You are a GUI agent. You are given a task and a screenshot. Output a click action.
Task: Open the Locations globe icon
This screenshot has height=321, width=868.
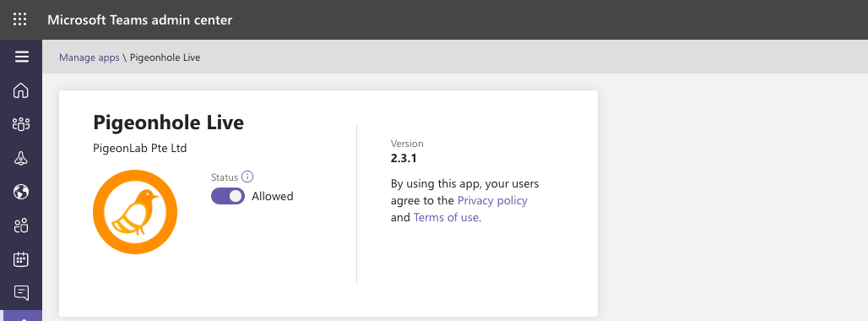point(21,192)
